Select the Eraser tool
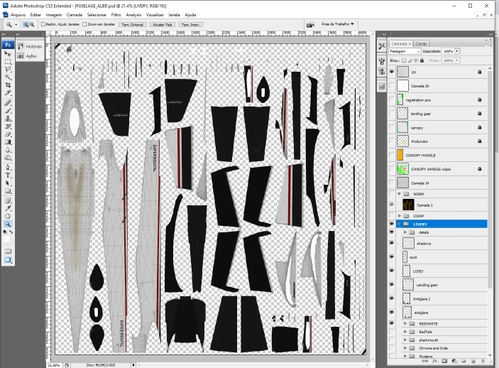This screenshot has width=499, height=368. [x=8, y=134]
